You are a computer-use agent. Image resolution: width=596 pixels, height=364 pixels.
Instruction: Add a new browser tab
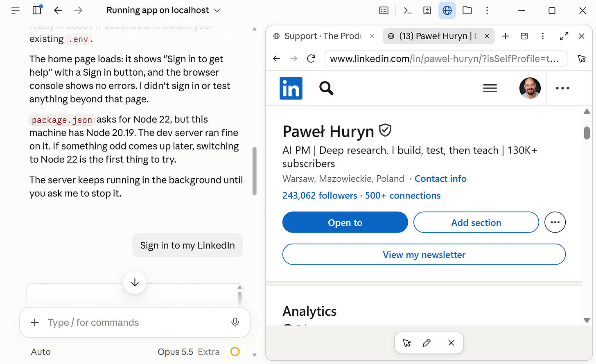(506, 36)
